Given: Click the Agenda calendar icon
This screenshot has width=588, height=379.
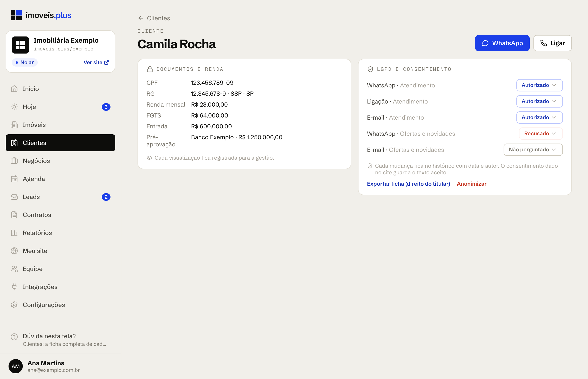Looking at the screenshot, I should 14,179.
